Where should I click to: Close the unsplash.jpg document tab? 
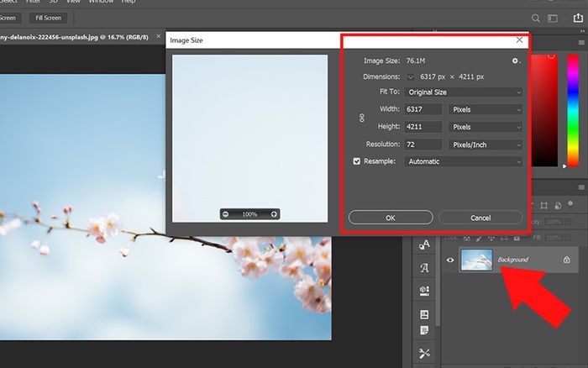pos(158,36)
